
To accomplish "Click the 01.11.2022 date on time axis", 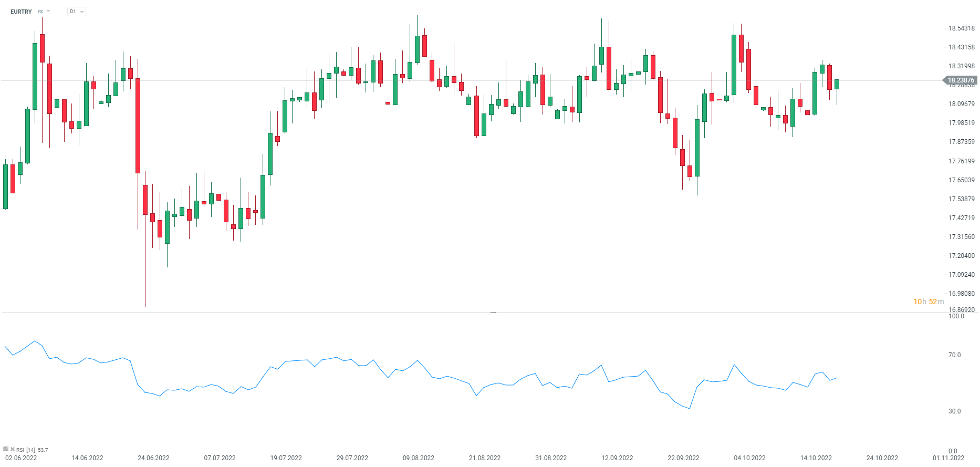I will 948,458.
